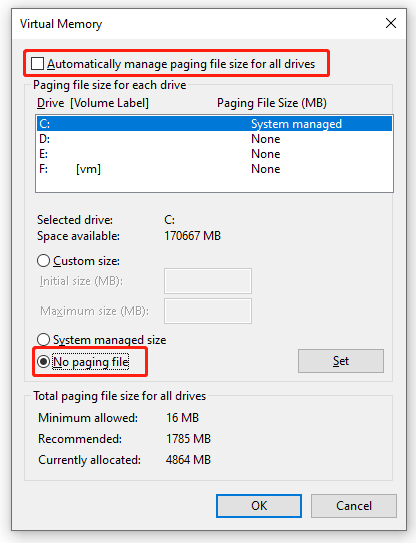Click the Initial size (MB) field
Viewport: 416px width, 543px height.
208,281
